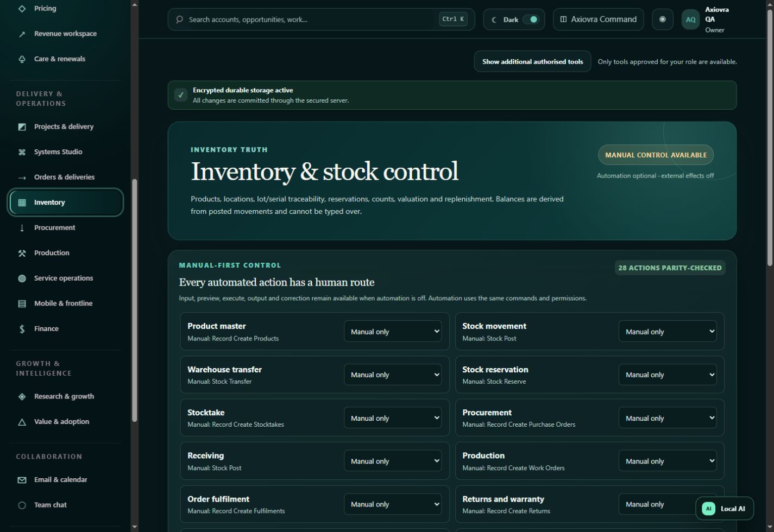Open the Procurement automation mode dropdown
The width and height of the screenshot is (774, 532).
pyautogui.click(x=668, y=417)
